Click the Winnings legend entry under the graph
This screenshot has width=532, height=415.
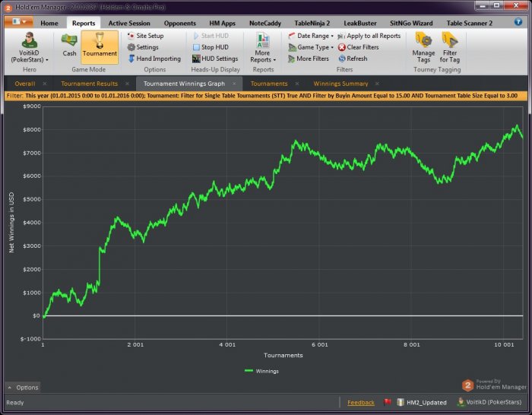(x=261, y=371)
